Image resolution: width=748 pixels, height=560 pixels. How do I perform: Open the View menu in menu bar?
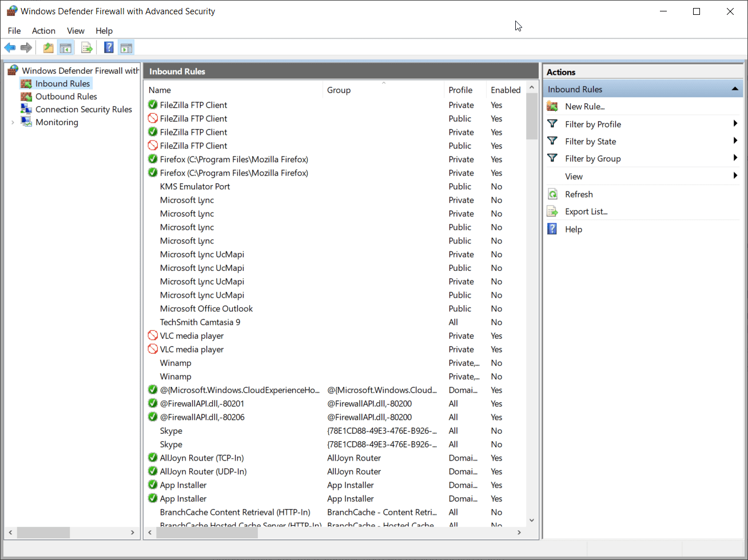coord(75,31)
